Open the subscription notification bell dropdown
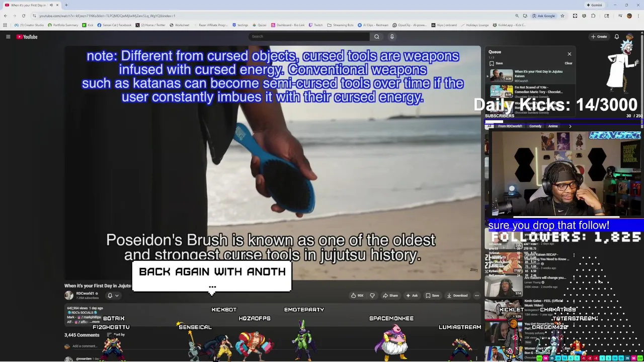Viewport: 644px width, 362px height. pyautogui.click(x=113, y=296)
